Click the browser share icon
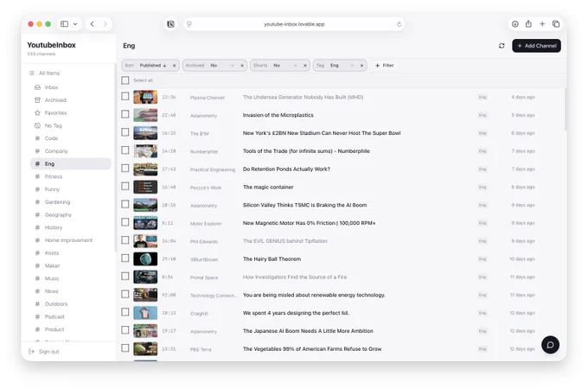588x389 pixels. (x=528, y=24)
